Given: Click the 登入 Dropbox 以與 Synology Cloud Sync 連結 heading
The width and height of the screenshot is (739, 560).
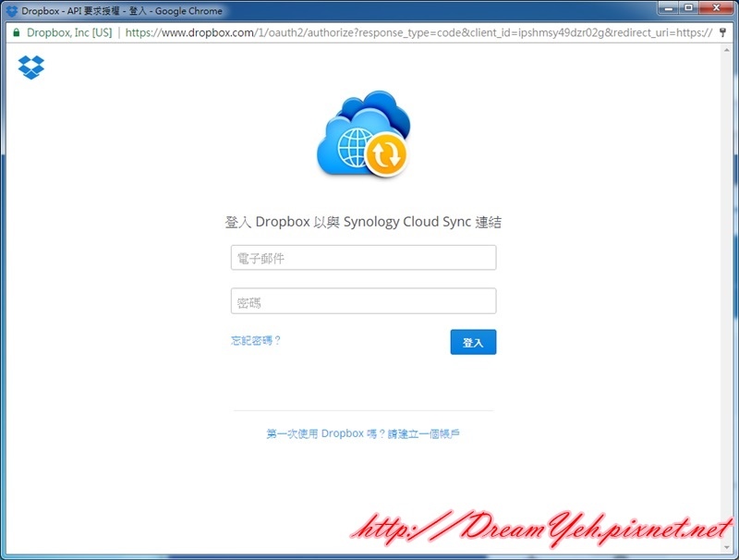Looking at the screenshot, I should point(363,222).
